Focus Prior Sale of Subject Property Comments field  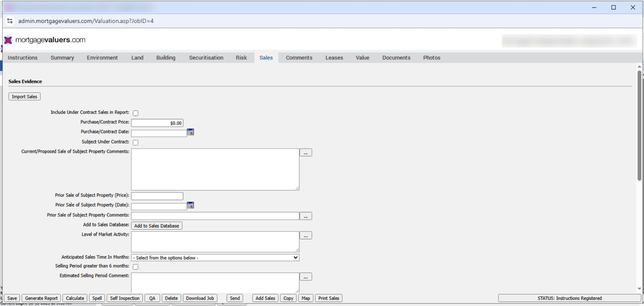(215, 216)
